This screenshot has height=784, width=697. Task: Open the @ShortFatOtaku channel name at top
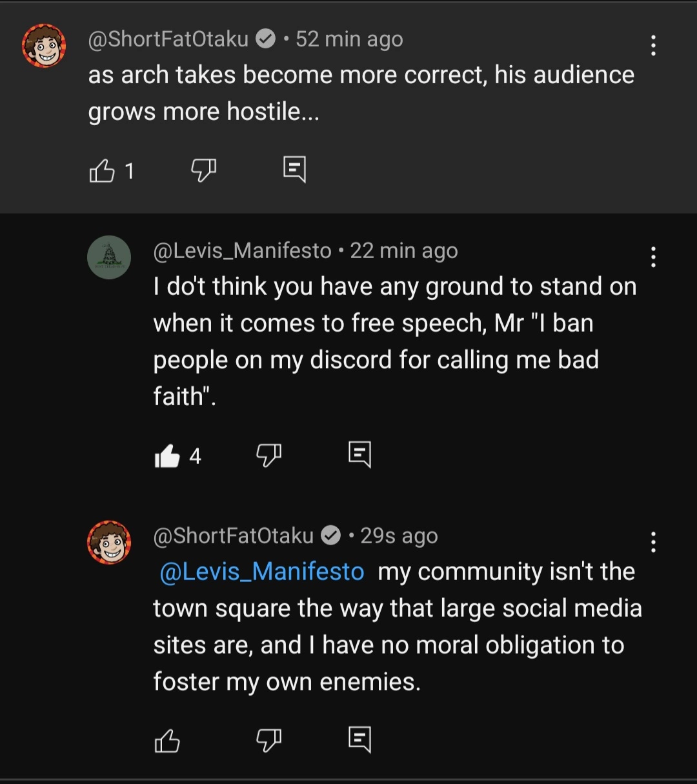point(168,39)
